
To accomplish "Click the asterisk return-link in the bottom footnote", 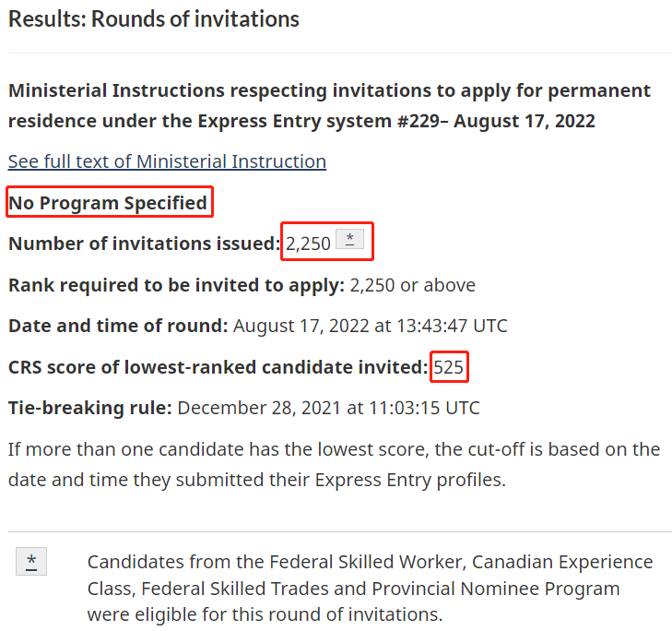I will click(31, 561).
